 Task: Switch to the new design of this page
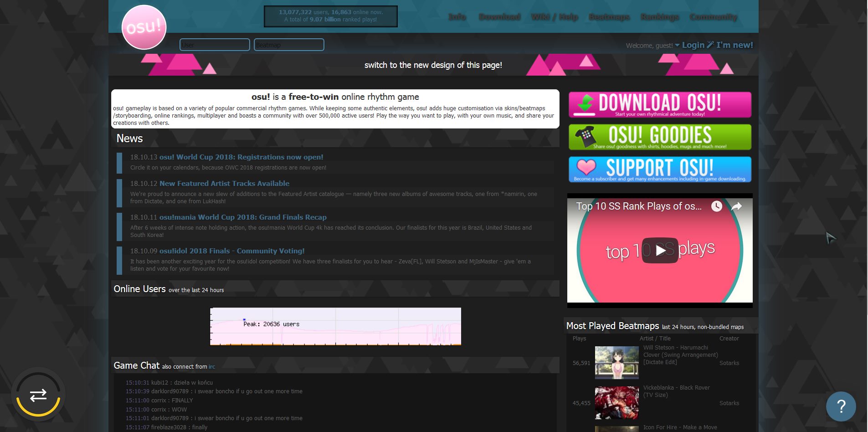(x=432, y=65)
